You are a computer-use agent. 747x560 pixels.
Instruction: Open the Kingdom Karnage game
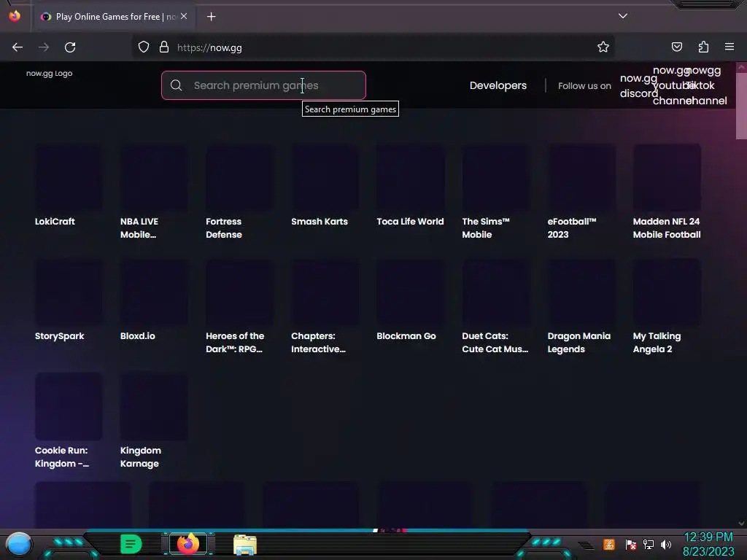point(154,421)
